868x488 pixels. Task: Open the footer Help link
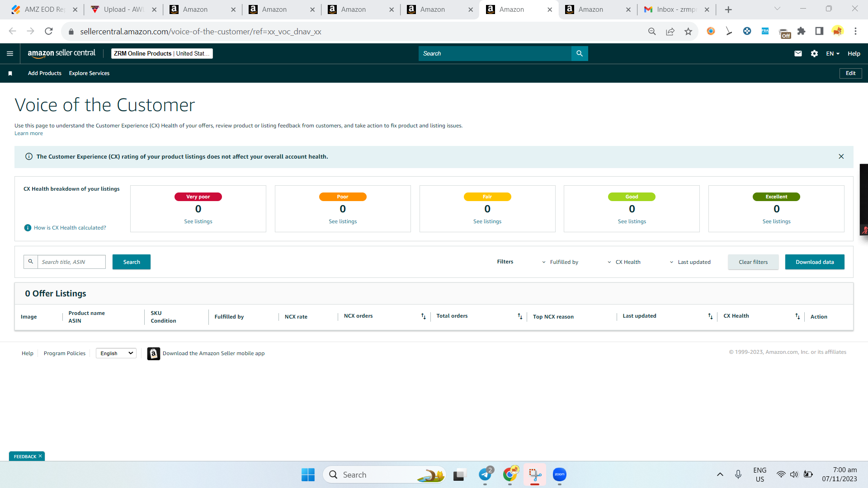point(28,353)
